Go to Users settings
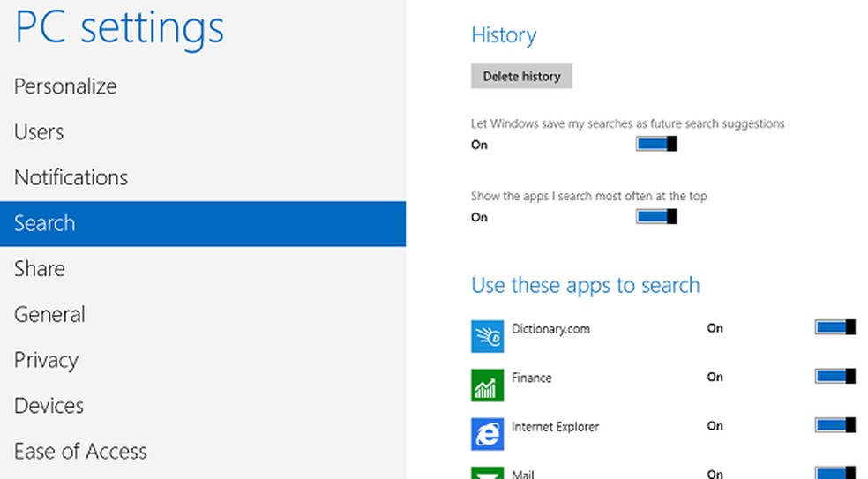Image resolution: width=868 pixels, height=479 pixels. coord(39,132)
